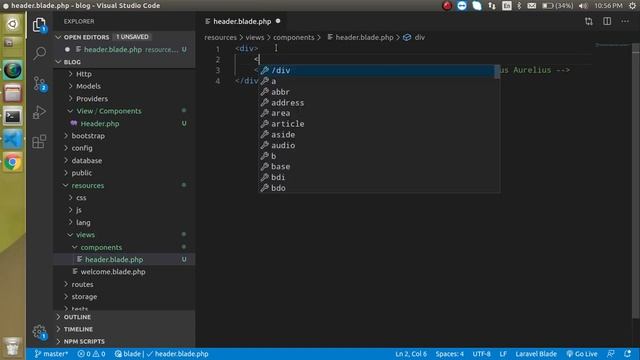640x360 pixels.
Task: Click the suggestion list scrollbar
Action: click(x=497, y=72)
